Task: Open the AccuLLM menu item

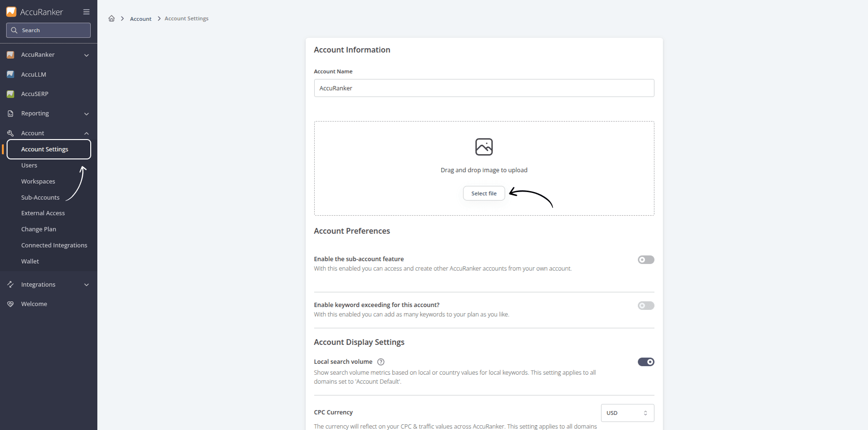Action: pyautogui.click(x=34, y=75)
